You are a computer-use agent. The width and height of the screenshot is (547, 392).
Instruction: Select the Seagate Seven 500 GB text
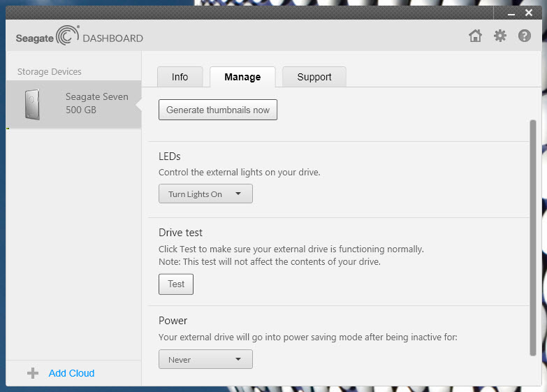[97, 103]
